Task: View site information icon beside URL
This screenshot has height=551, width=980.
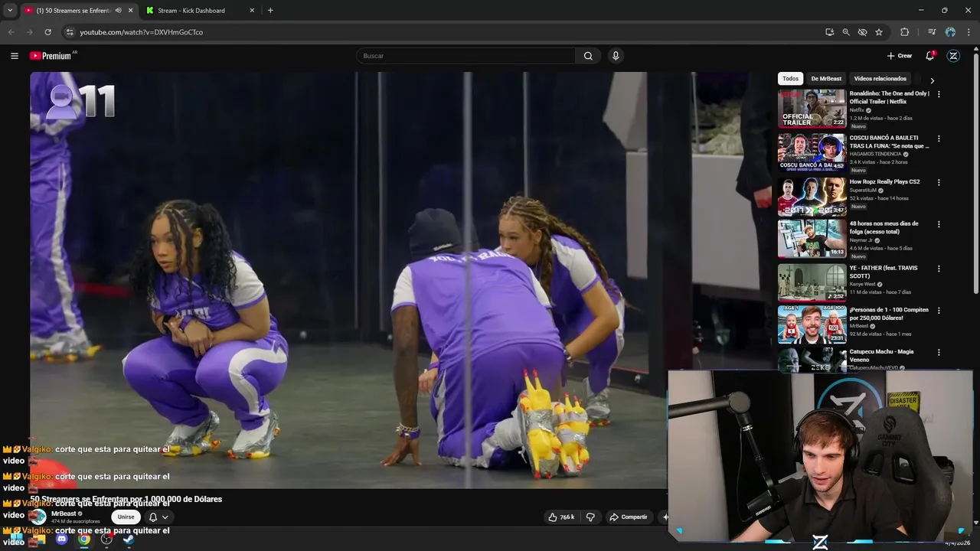Action: click(x=69, y=32)
